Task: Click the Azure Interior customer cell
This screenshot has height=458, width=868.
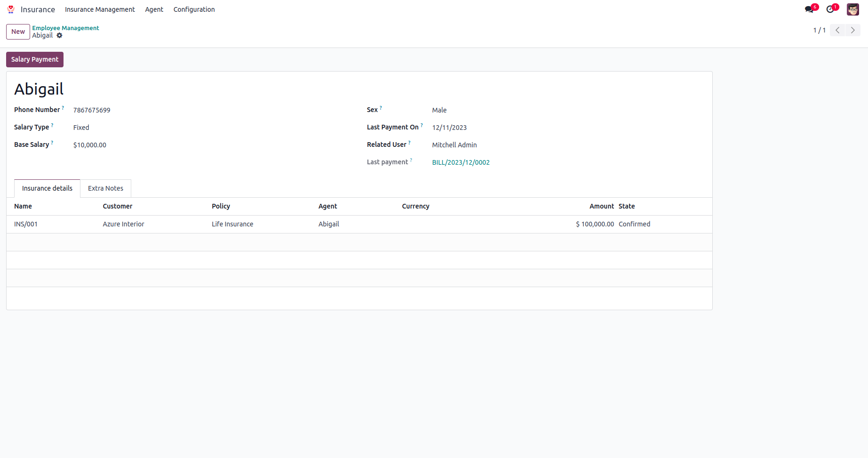Action: 124,224
